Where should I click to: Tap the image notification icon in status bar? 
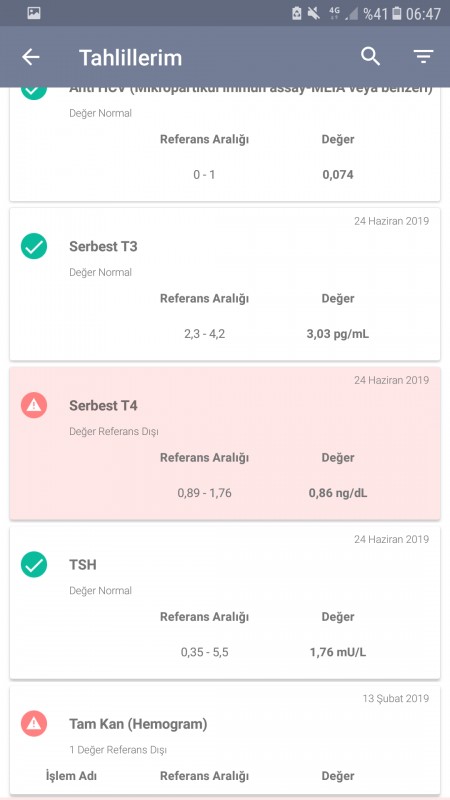[x=34, y=13]
